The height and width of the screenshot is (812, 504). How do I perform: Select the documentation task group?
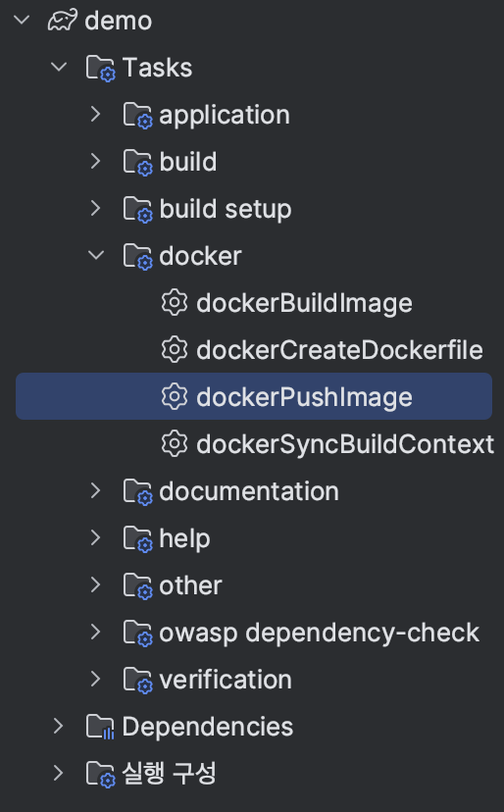click(249, 491)
